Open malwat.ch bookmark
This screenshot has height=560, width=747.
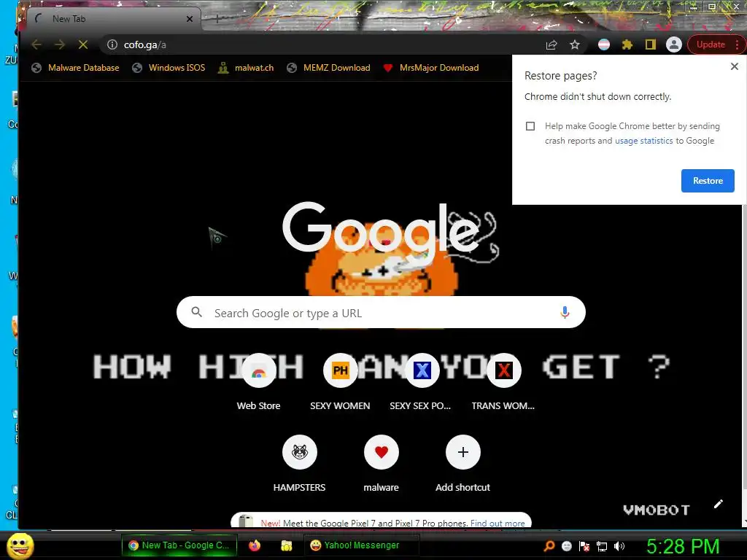[x=246, y=68]
